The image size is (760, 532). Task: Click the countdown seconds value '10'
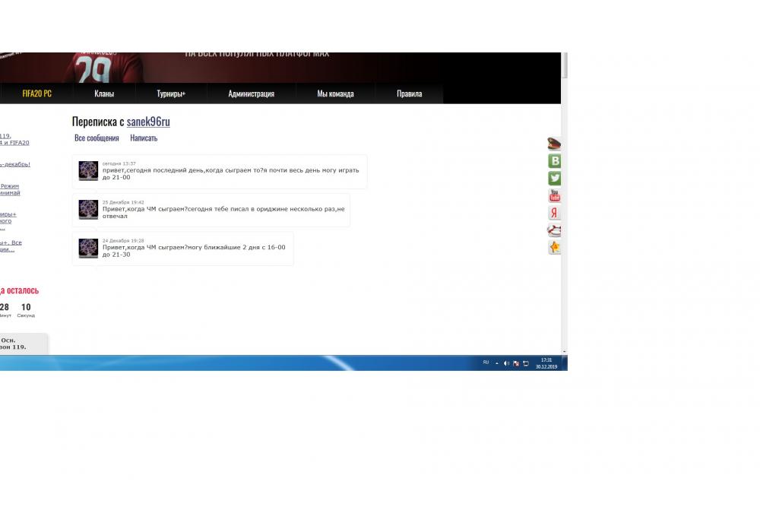(26, 307)
